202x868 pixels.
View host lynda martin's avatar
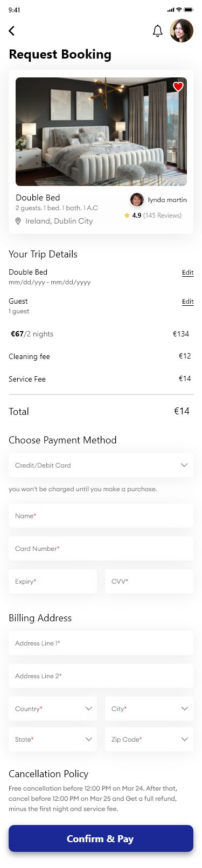point(137,200)
